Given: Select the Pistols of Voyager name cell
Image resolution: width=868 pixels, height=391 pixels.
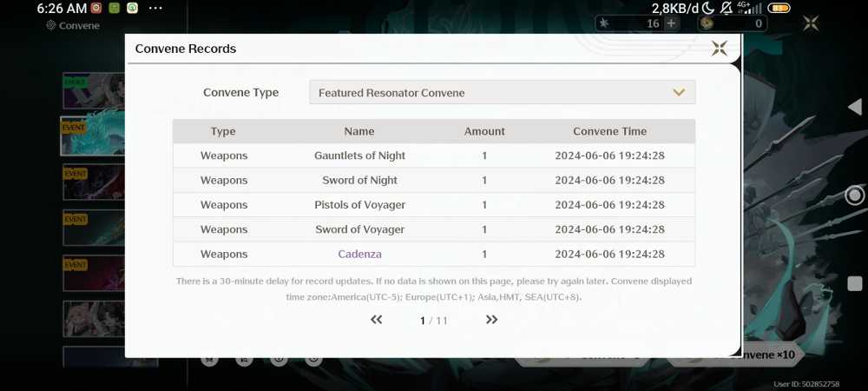Looking at the screenshot, I should click(360, 205).
